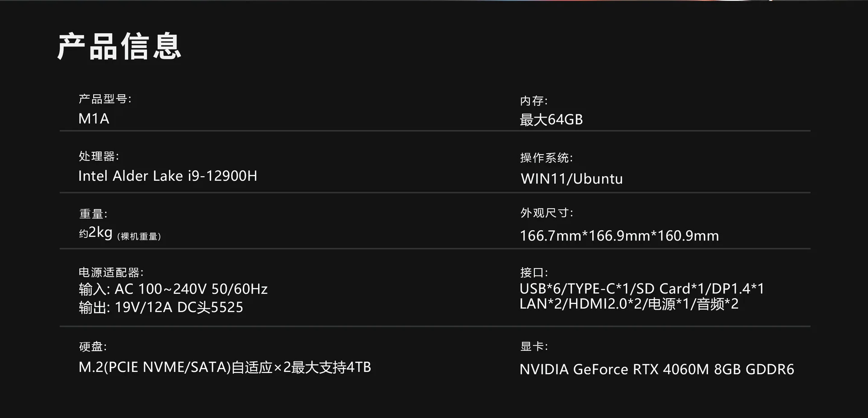This screenshot has width=868, height=418.
Task: Click the NVIDIA GeForce RTX 4060M text
Action: (656, 370)
